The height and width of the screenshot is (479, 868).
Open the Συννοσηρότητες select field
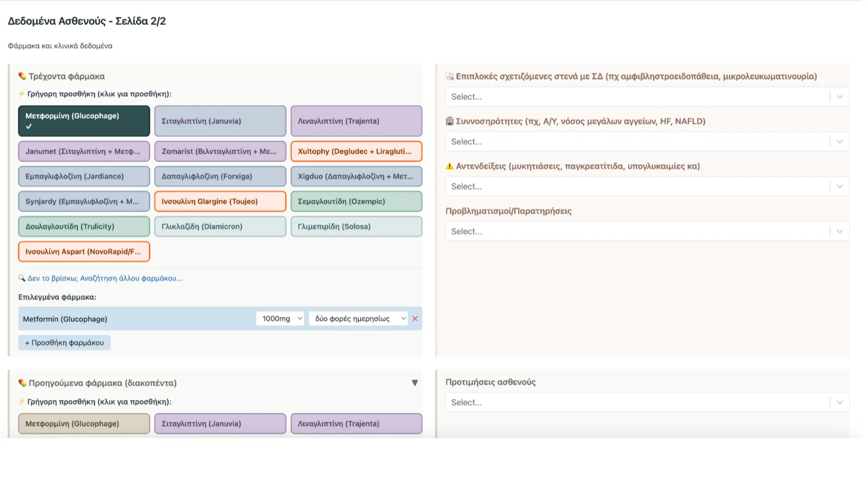click(647, 142)
